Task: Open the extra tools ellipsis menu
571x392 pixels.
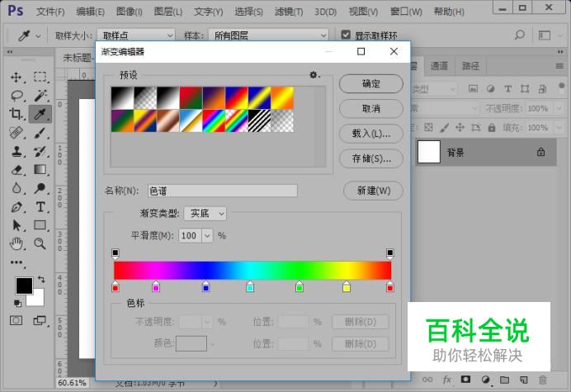Action: (x=17, y=262)
